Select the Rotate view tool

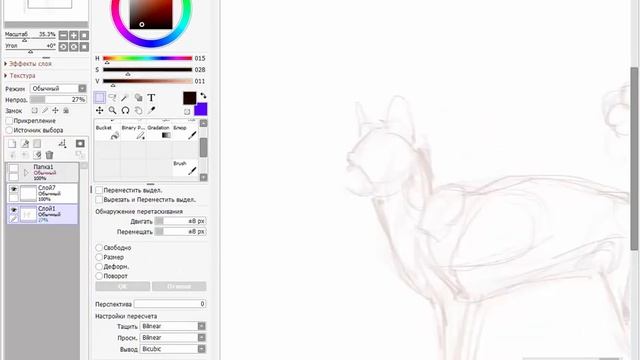pyautogui.click(x=125, y=110)
